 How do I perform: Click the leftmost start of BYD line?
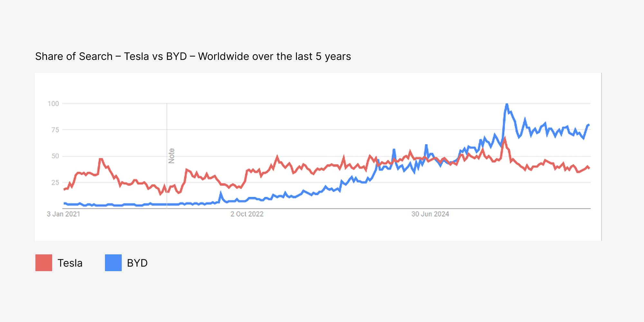click(64, 203)
